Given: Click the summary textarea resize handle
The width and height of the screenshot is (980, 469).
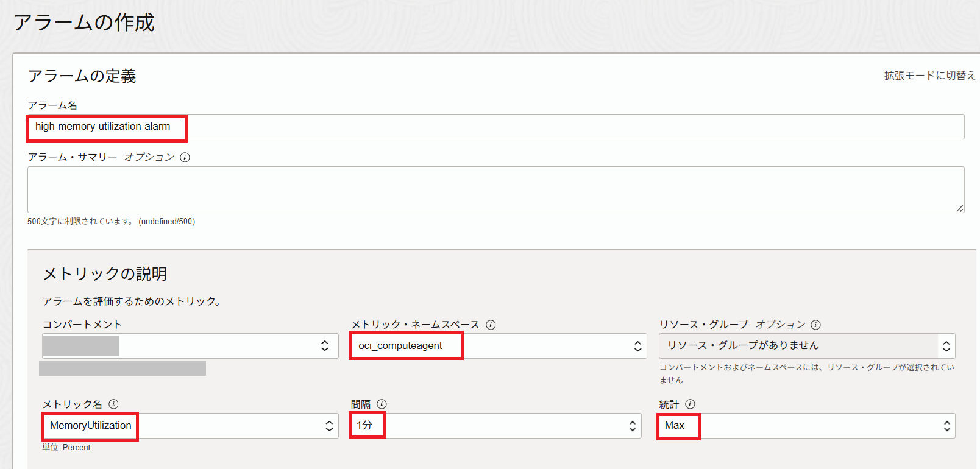Looking at the screenshot, I should 959,208.
